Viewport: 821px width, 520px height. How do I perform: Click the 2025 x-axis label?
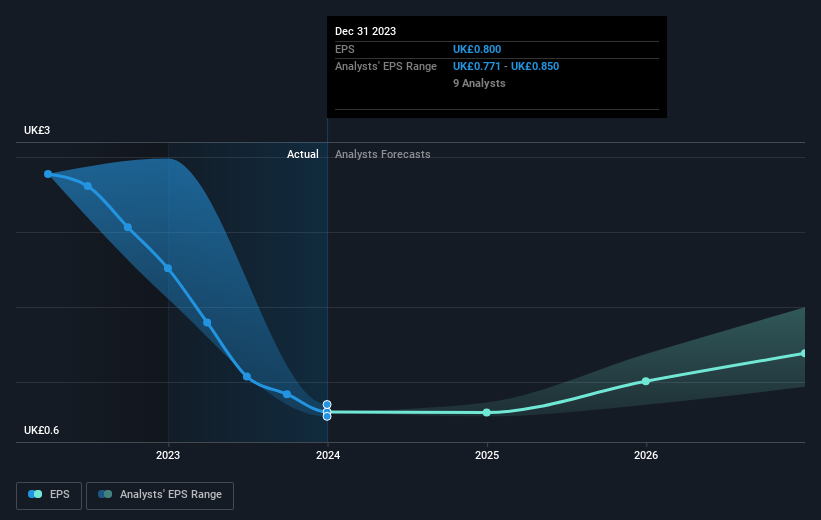(487, 456)
